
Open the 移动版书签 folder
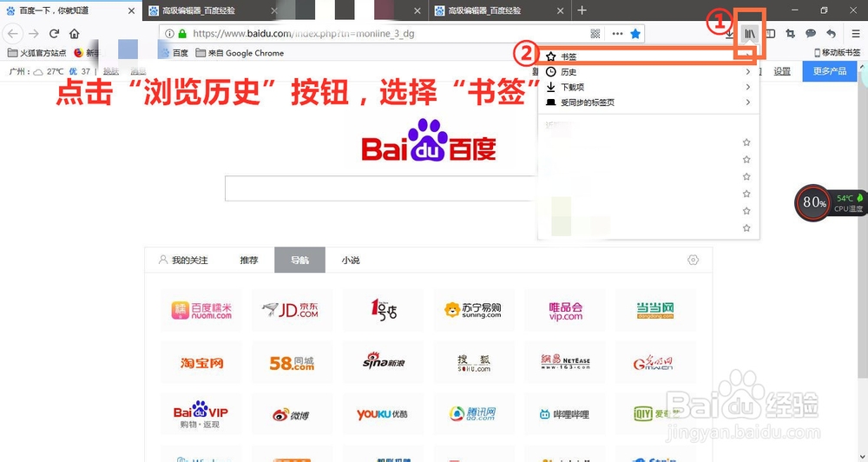pyautogui.click(x=838, y=53)
